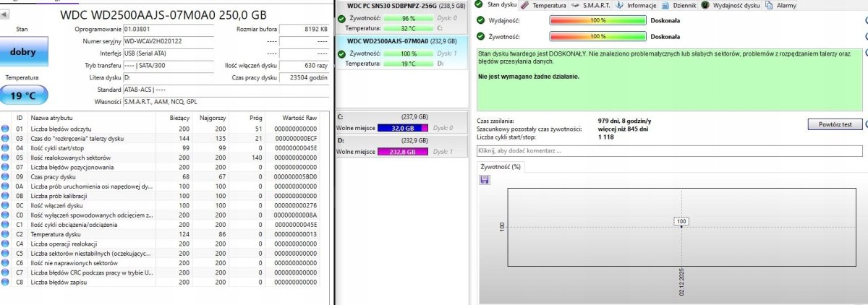Screen dimensions: 868x305
Task: Click the blue status orb for attribute 05
Action: [7, 158]
